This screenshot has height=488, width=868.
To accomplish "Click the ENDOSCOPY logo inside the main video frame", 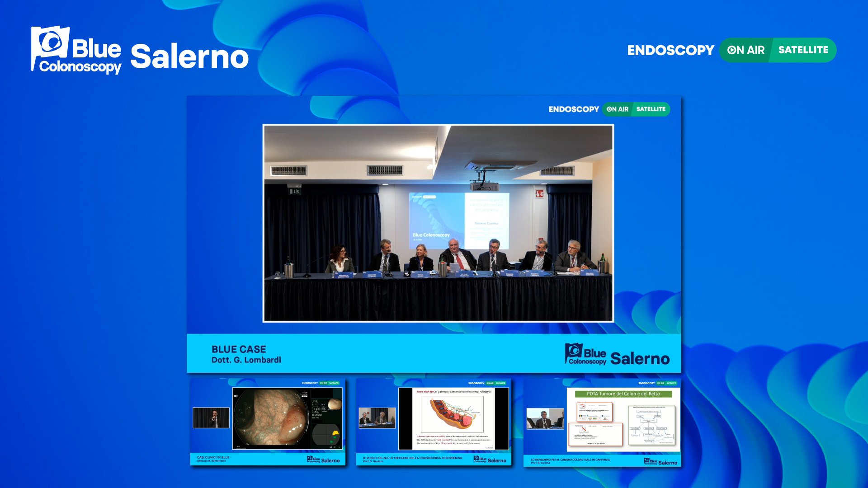I will [x=573, y=109].
